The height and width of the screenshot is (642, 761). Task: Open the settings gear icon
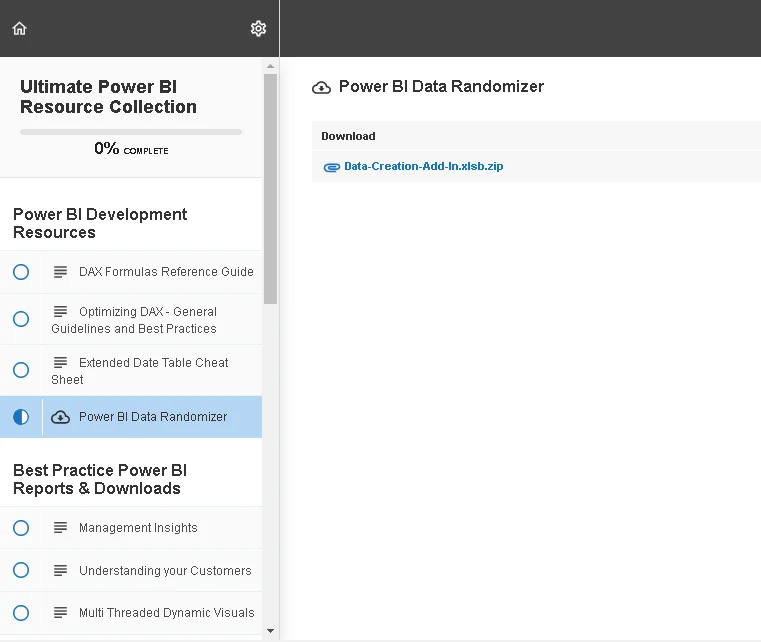pyautogui.click(x=258, y=29)
